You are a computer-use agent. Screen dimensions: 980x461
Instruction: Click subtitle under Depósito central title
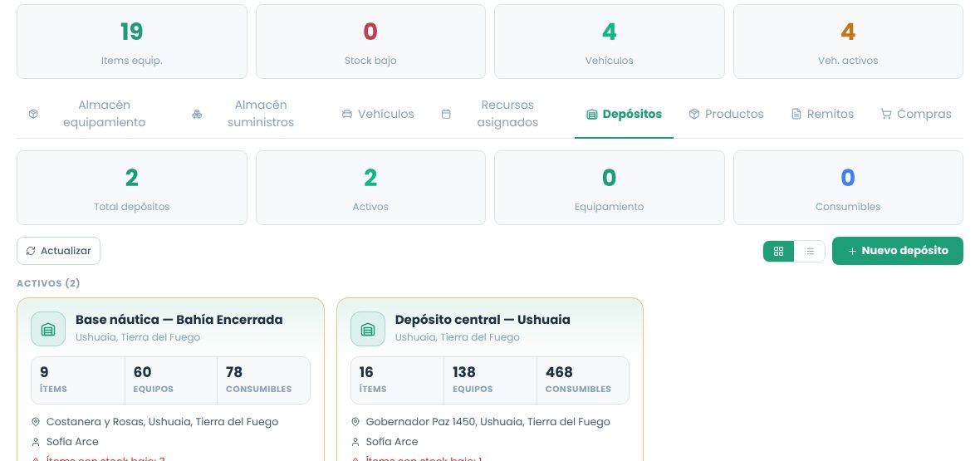(458, 338)
